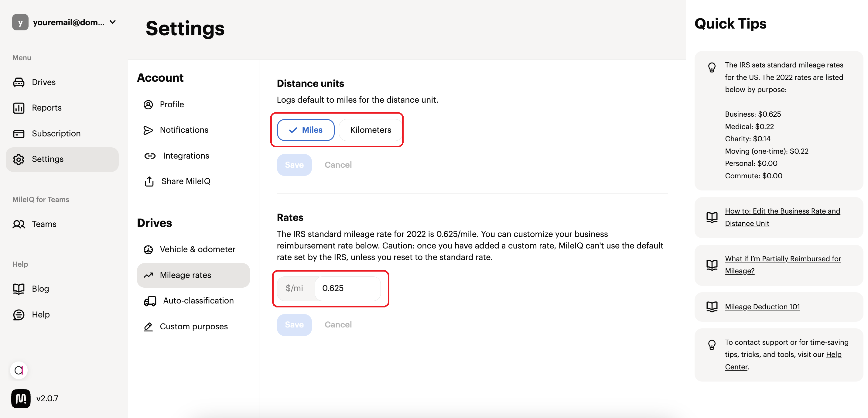Open Custom purposes settings
Viewport: 868px width, 418px height.
[x=193, y=327]
